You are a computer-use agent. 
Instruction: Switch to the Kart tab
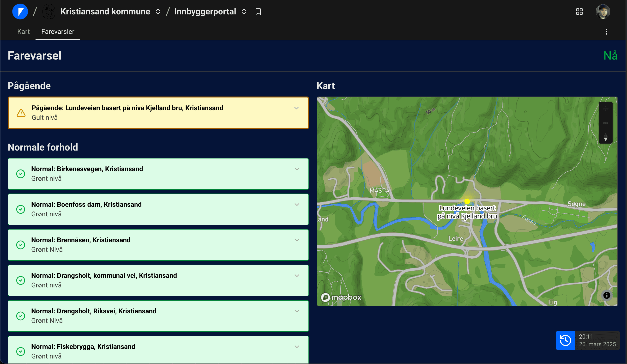pyautogui.click(x=23, y=31)
